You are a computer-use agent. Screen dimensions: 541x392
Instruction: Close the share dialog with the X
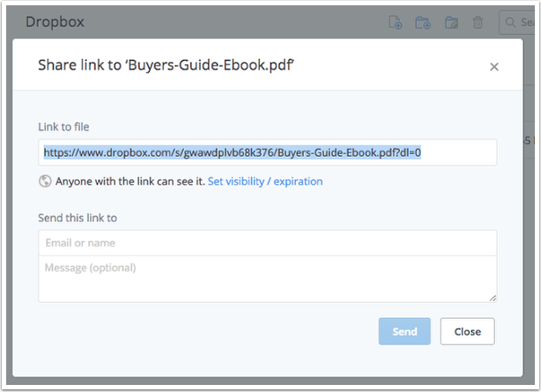(x=494, y=67)
